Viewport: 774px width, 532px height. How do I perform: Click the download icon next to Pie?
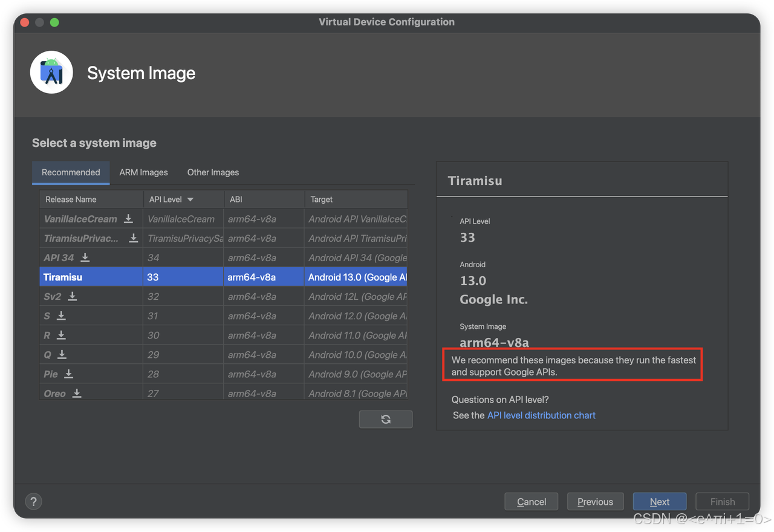coord(68,374)
